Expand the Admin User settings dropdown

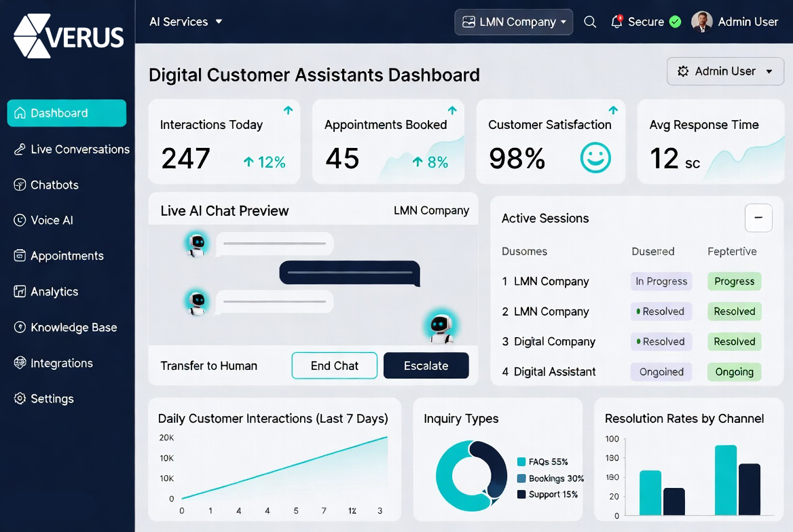[x=725, y=71]
